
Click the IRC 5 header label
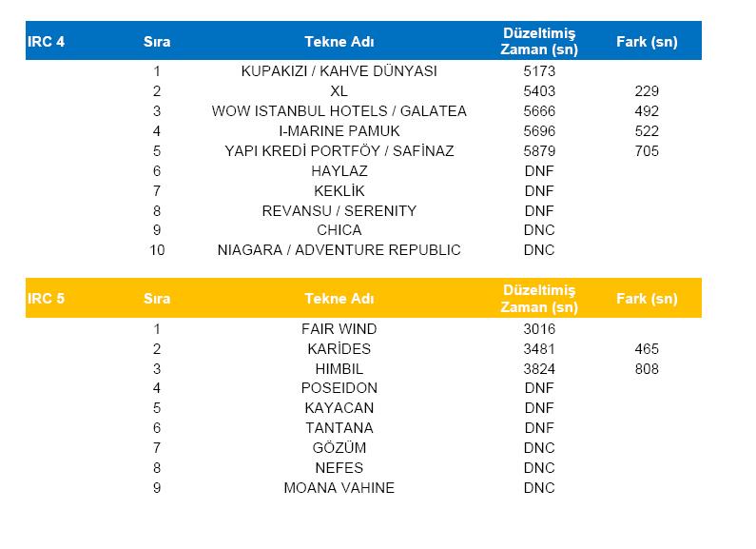coord(47,298)
